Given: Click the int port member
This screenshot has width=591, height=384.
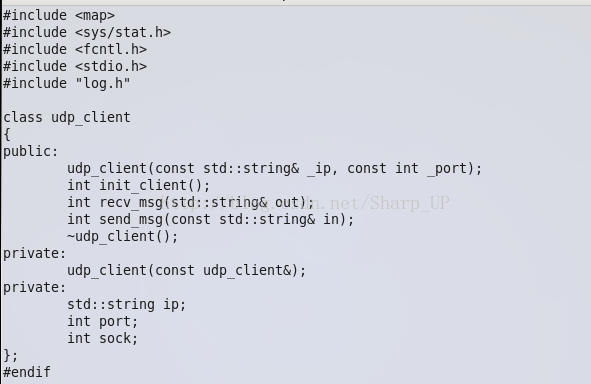Looking at the screenshot, I should pos(103,321).
